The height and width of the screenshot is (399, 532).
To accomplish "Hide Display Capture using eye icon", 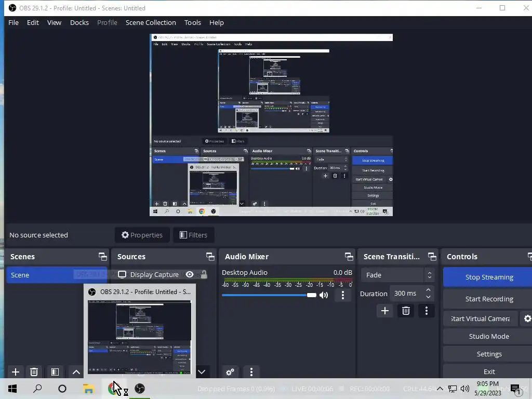I will click(190, 274).
